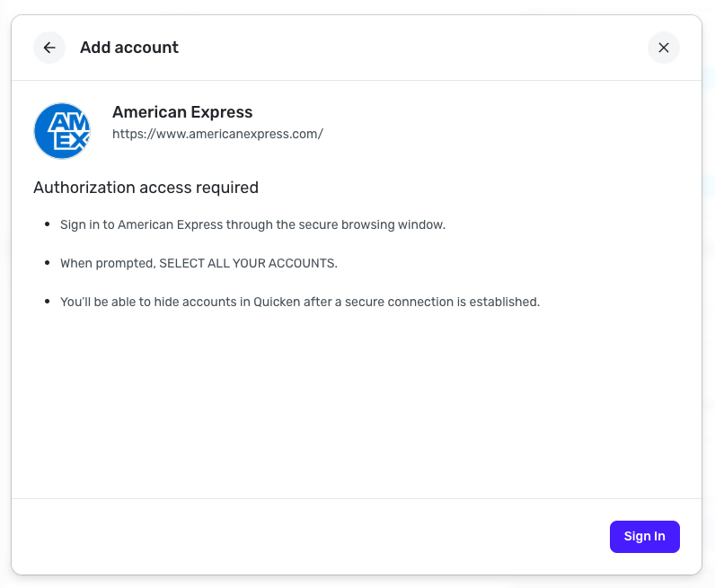Click the American Express logo
Viewport: 715px width, 588px height.
(x=62, y=131)
